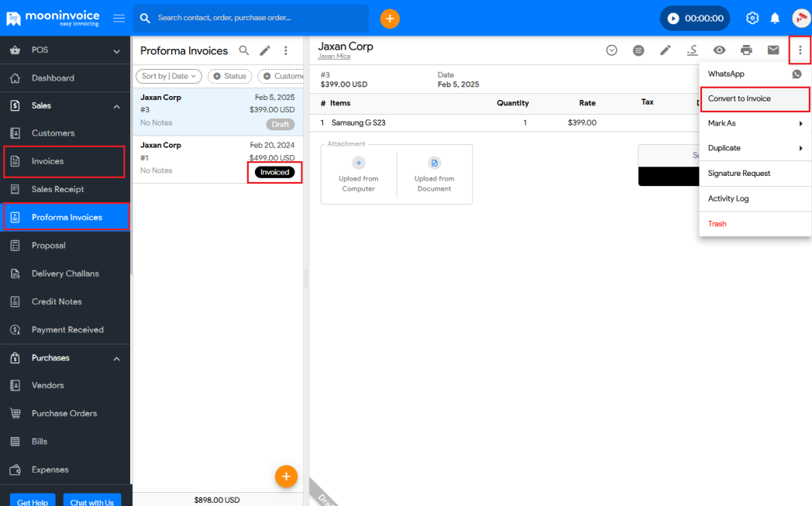
Task: Choose Activity Log from the menu
Action: [x=728, y=198]
